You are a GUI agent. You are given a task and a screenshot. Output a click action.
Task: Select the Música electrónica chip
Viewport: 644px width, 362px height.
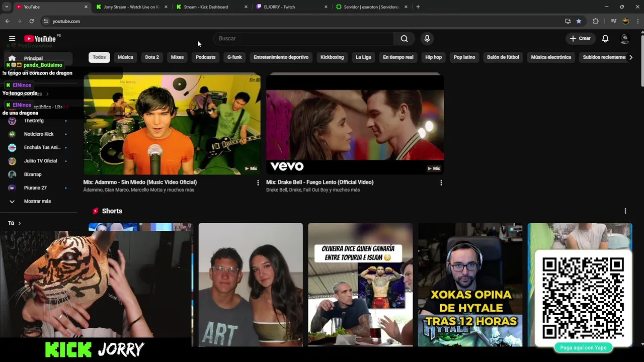(x=551, y=57)
